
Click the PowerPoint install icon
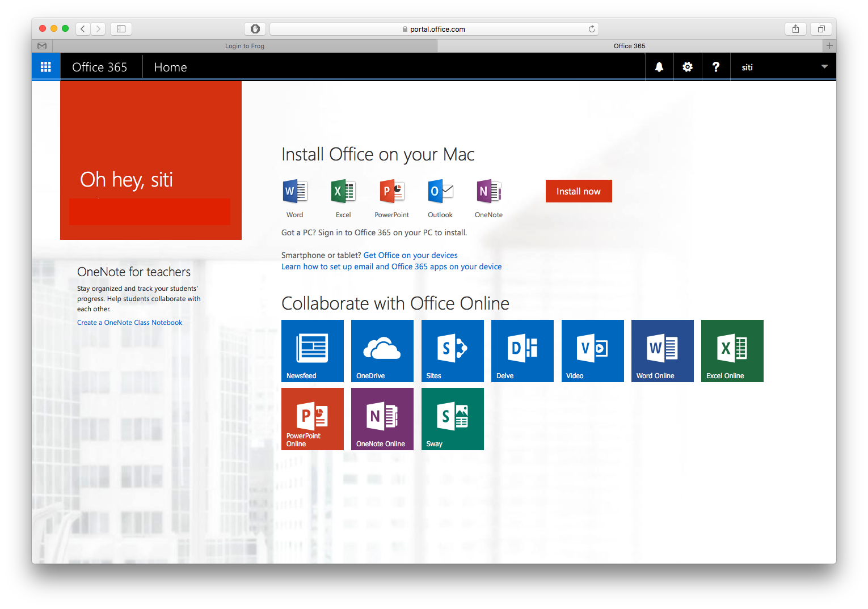[391, 193]
